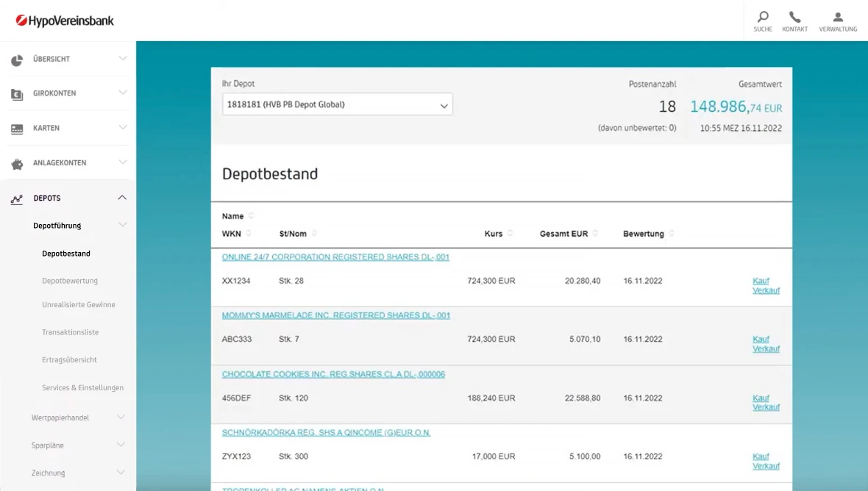Open the search (Suche) magnifier icon
Screen dimensions: 868x491
click(763, 17)
